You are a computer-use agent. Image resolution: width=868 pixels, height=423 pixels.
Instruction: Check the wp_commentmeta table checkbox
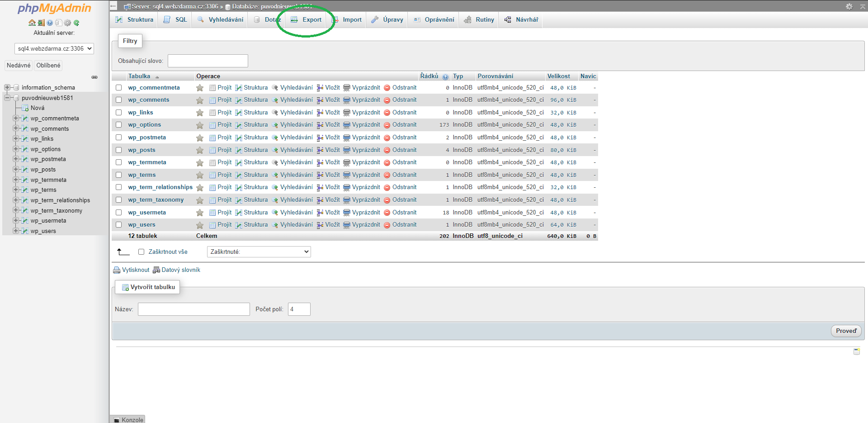(x=119, y=88)
